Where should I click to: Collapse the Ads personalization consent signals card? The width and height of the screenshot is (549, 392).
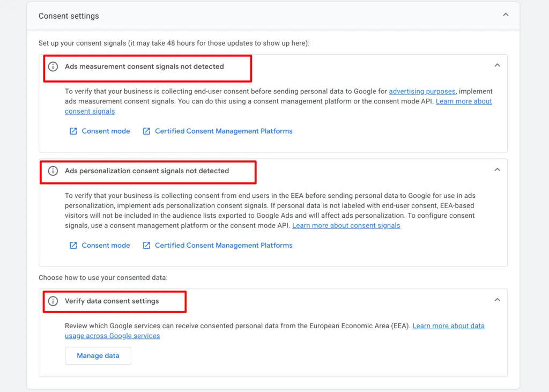coord(497,169)
